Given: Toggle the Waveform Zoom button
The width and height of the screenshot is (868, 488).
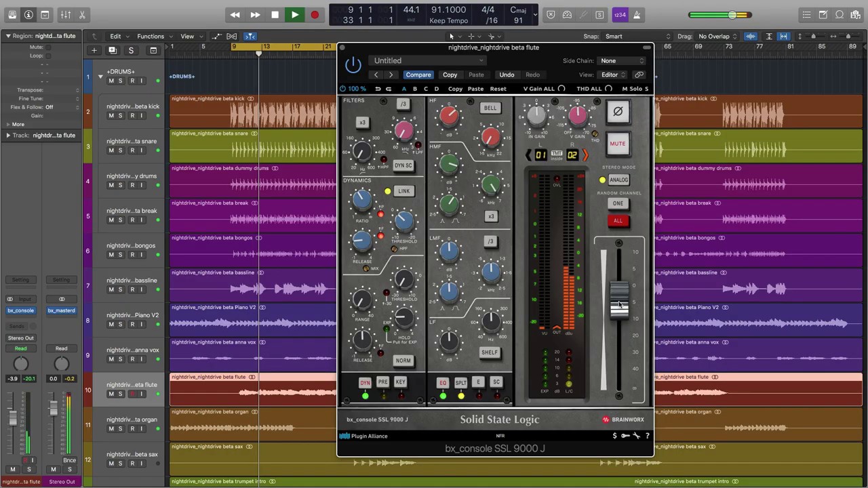Looking at the screenshot, I should 751,37.
